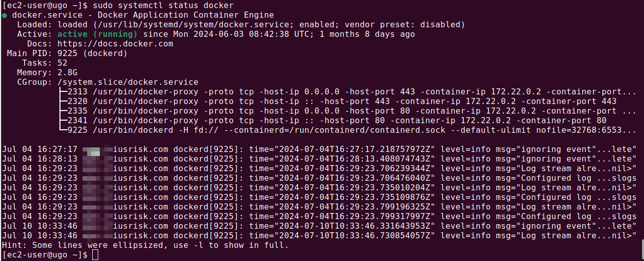This screenshot has width=644, height=261.
Task: Click the Main PID 9225 (dockerd) value
Action: tap(92, 54)
